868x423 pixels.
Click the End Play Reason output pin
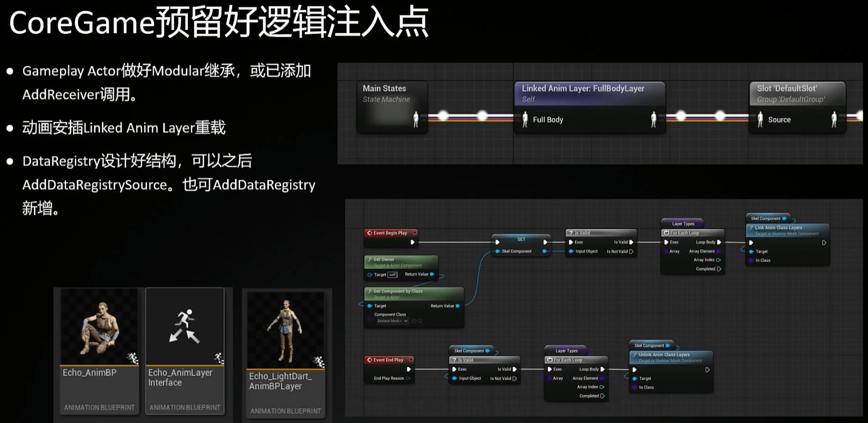pyautogui.click(x=408, y=378)
